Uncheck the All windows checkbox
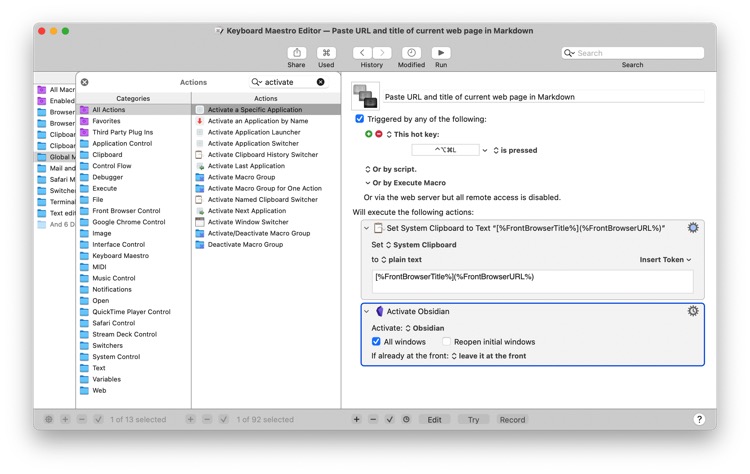750x474 pixels. [x=376, y=342]
